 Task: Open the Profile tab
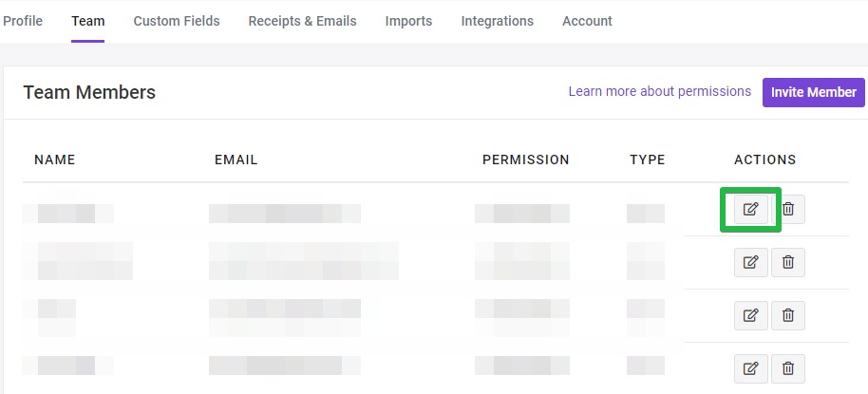point(23,21)
